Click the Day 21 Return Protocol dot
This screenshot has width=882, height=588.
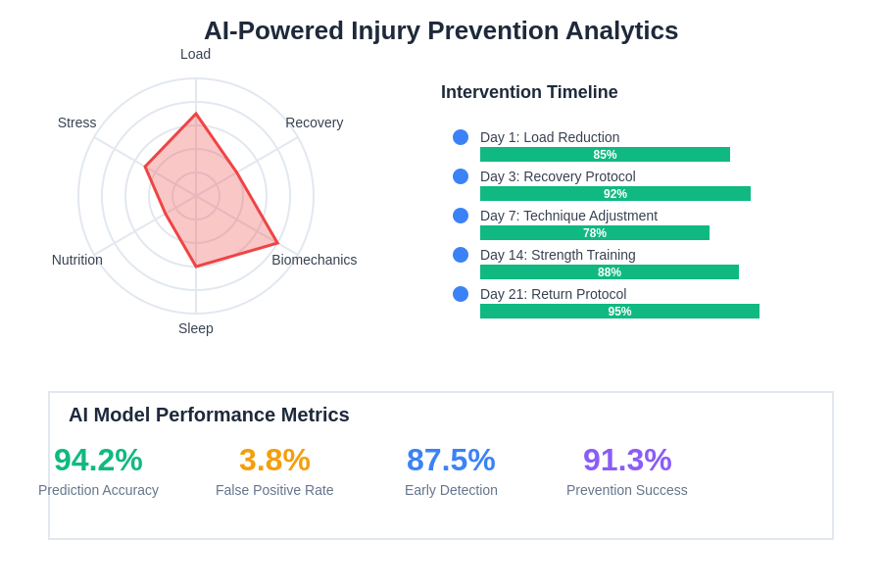[x=461, y=294]
